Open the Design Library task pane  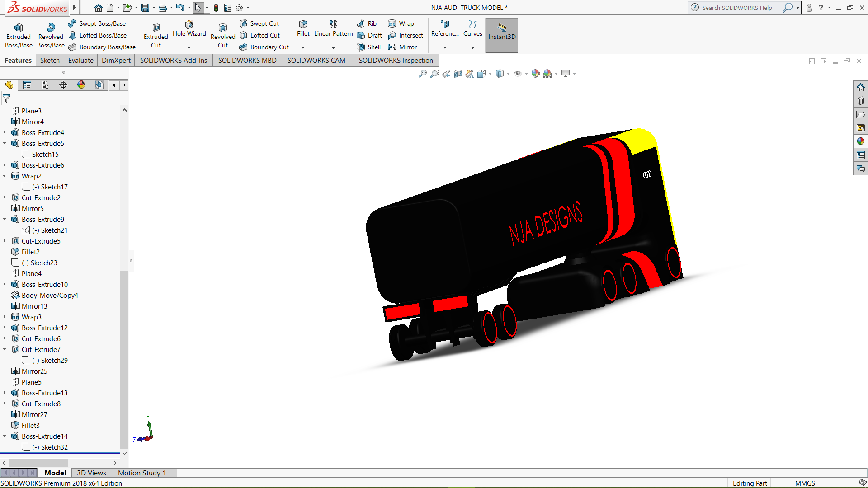[860, 101]
